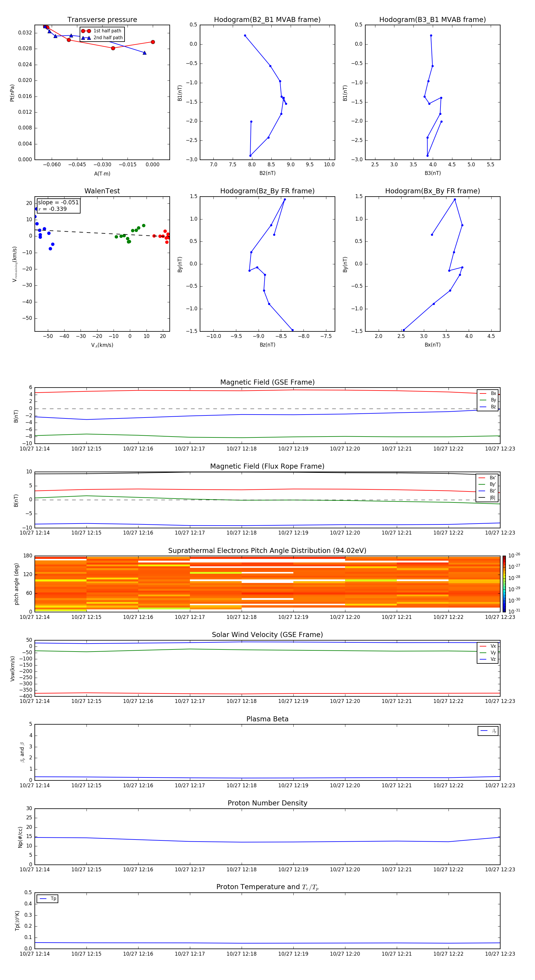535x980 pixels.
Task: Click the 'Vz' legend entry
Action: (x=488, y=659)
